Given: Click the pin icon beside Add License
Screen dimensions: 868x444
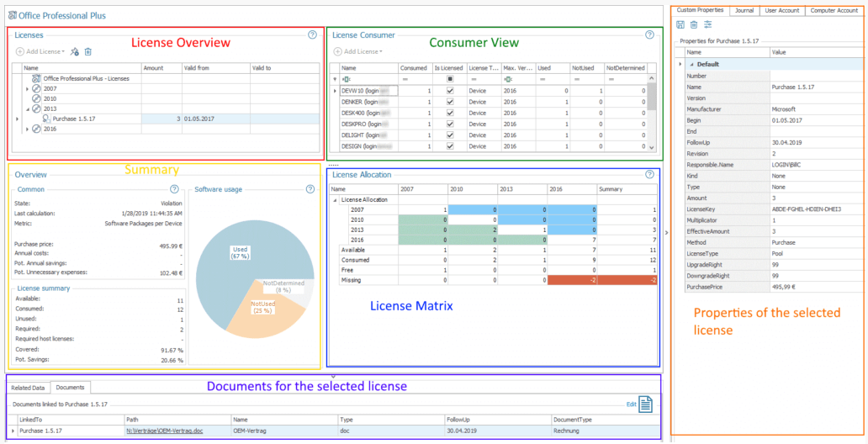Looking at the screenshot, I should point(74,52).
